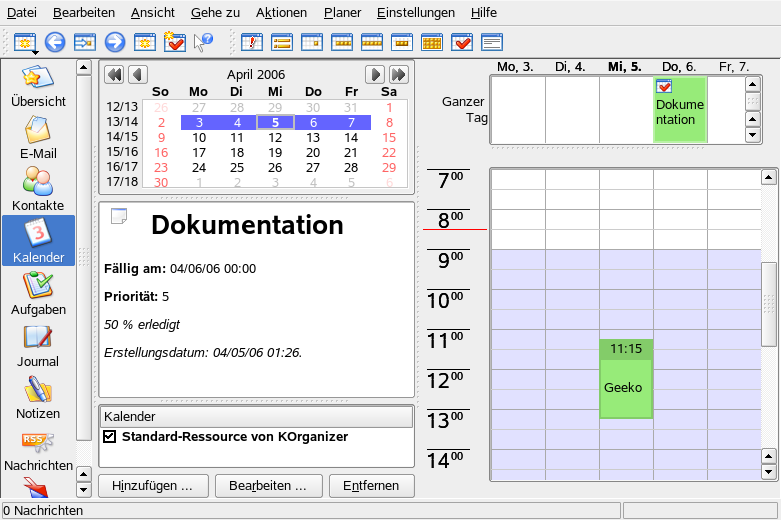Switch to month view toolbar icon
The height and width of the screenshot is (520, 781).
tap(432, 42)
